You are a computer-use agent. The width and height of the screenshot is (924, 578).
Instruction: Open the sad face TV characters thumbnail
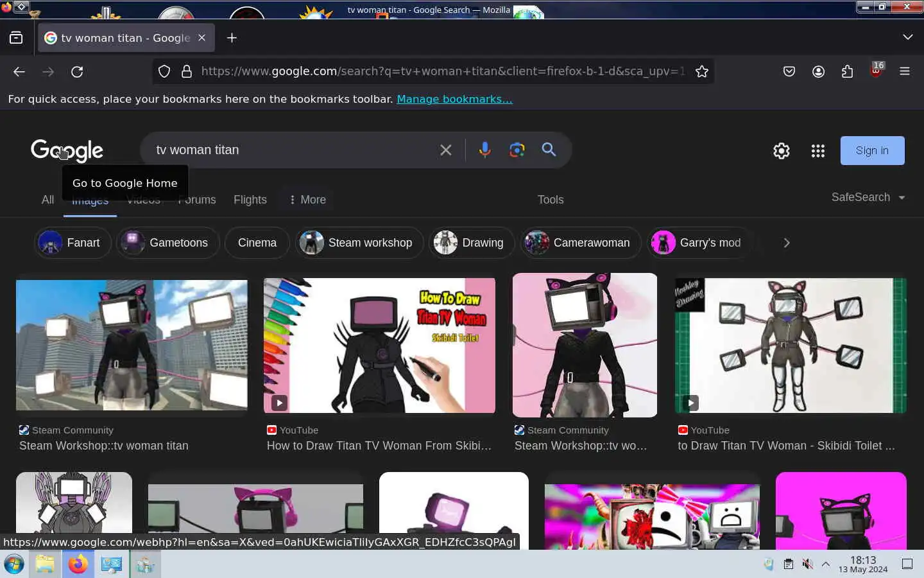tap(652, 517)
